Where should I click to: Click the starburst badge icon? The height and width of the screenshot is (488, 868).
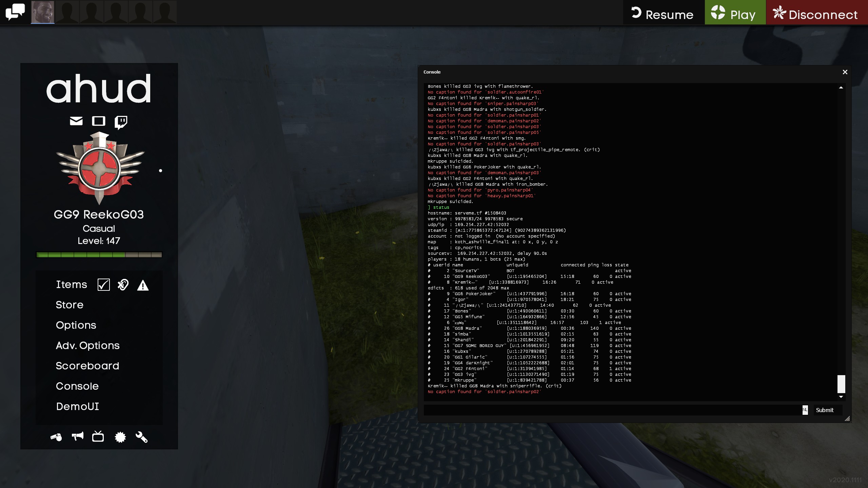[120, 437]
